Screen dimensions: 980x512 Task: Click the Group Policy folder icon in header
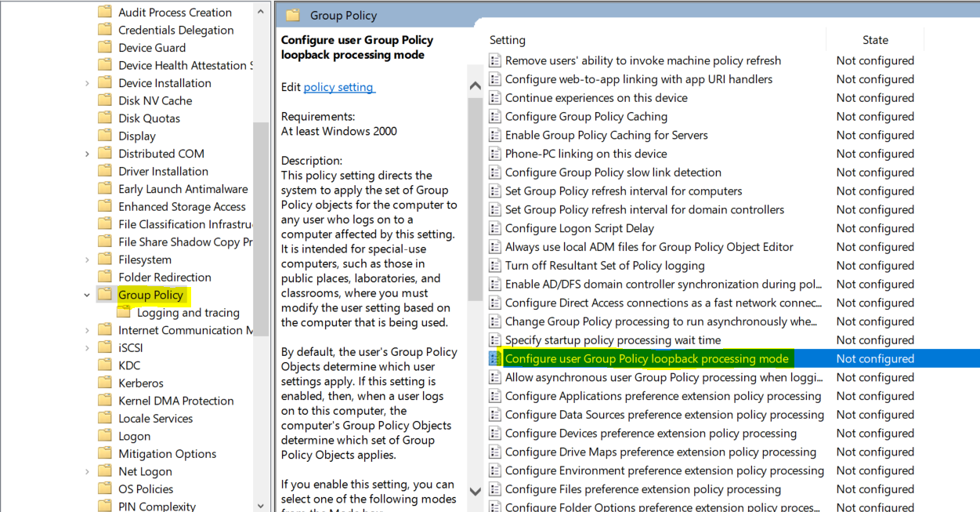click(294, 15)
